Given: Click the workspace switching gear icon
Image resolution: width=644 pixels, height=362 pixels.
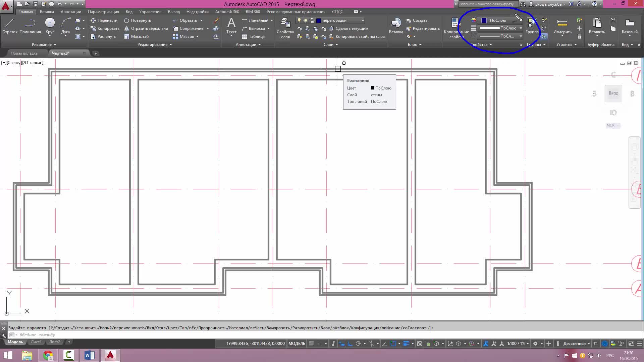Looking at the screenshot, I should point(535,344).
